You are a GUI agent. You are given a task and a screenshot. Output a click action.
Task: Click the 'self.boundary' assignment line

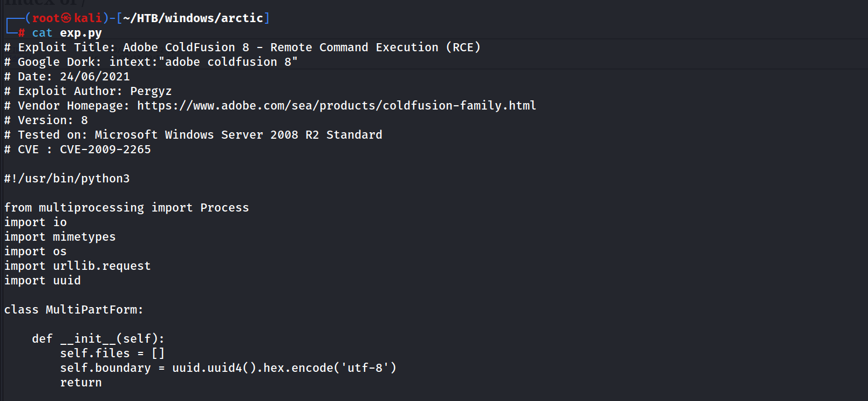click(x=228, y=368)
